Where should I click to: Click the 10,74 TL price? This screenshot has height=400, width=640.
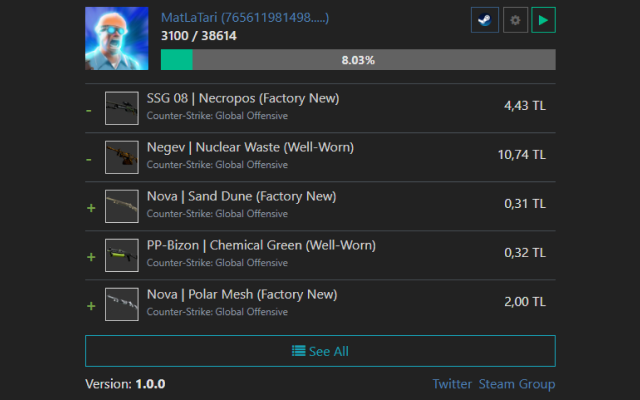522,155
